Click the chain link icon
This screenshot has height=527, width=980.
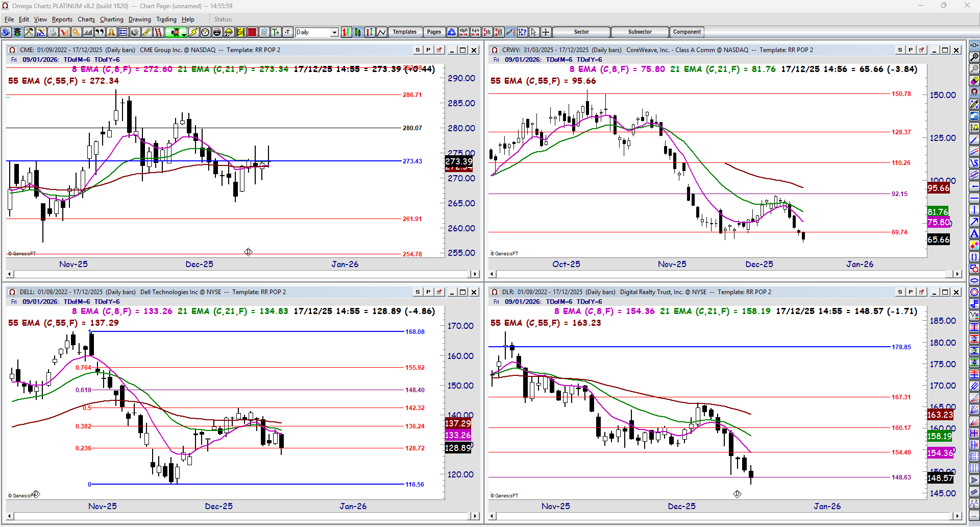(146, 32)
